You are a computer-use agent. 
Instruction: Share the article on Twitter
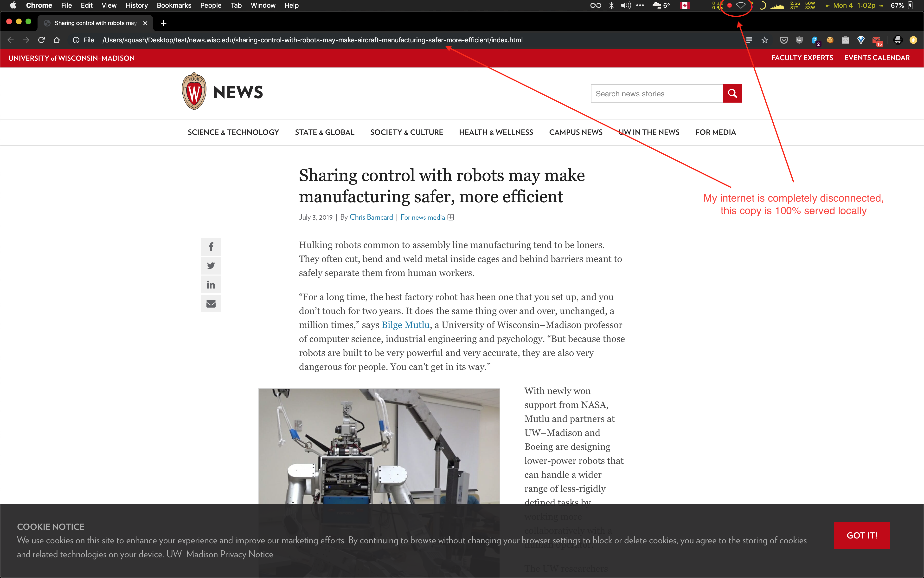point(211,265)
